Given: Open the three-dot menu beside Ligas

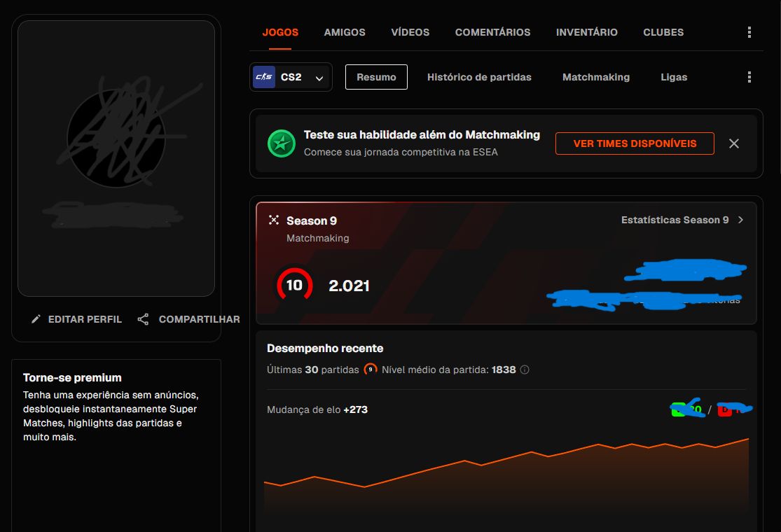Looking at the screenshot, I should click(x=749, y=76).
